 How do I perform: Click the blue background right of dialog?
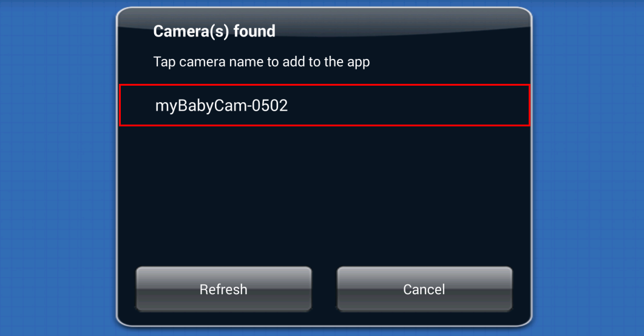point(588,168)
